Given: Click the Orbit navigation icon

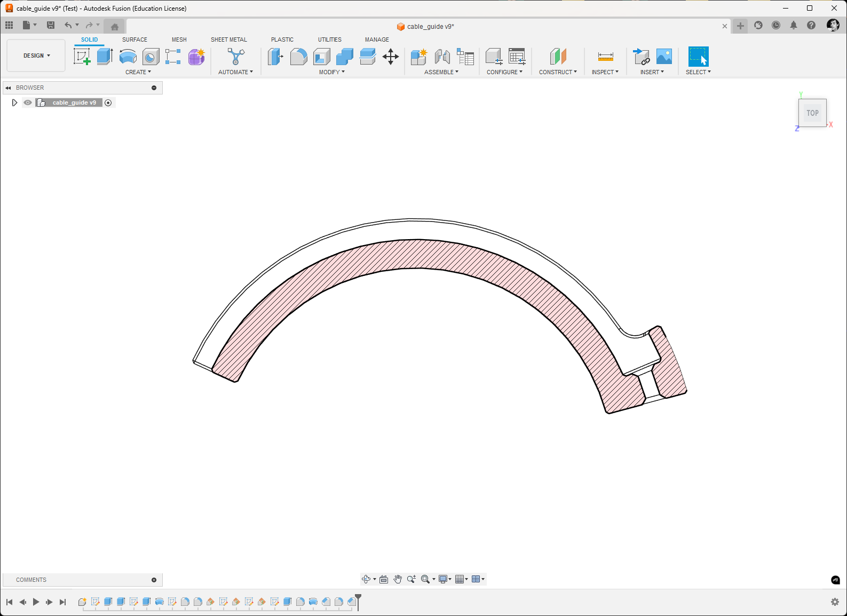Looking at the screenshot, I should [366, 579].
